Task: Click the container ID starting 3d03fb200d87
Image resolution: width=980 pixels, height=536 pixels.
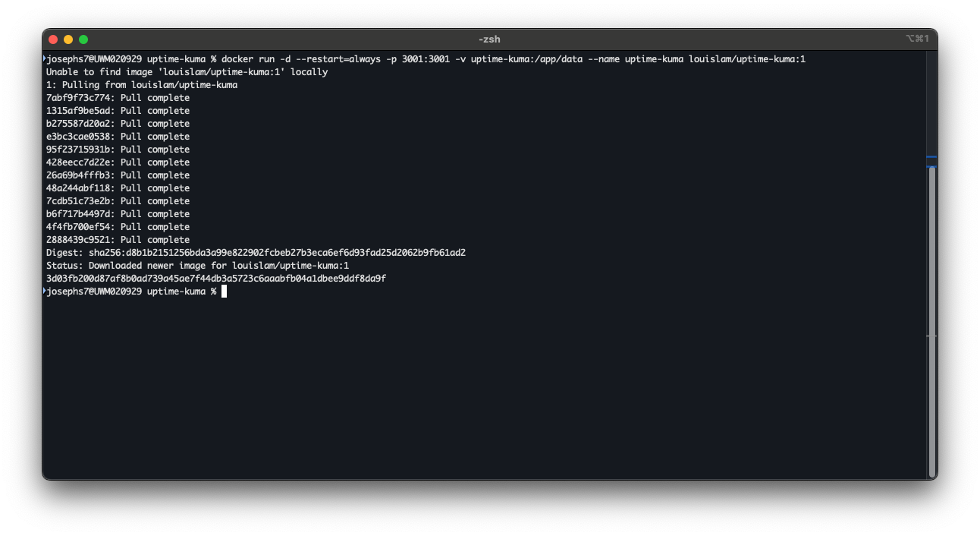Action: click(216, 279)
